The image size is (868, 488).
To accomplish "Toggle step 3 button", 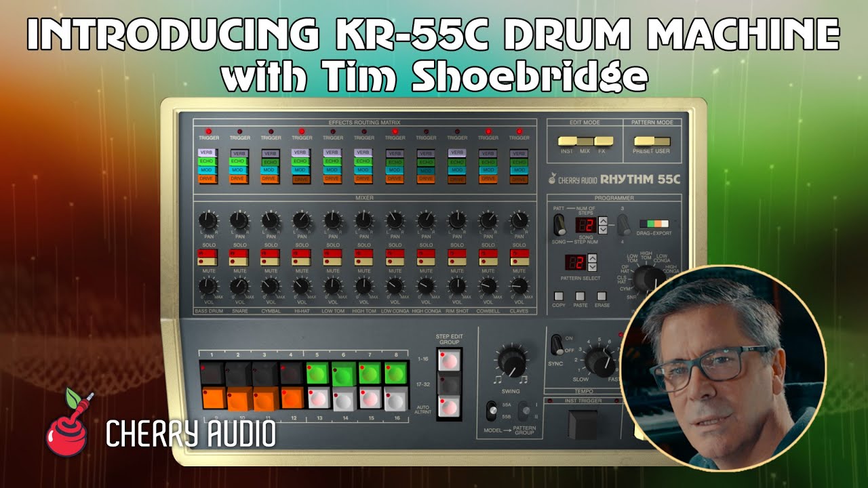I will point(264,373).
